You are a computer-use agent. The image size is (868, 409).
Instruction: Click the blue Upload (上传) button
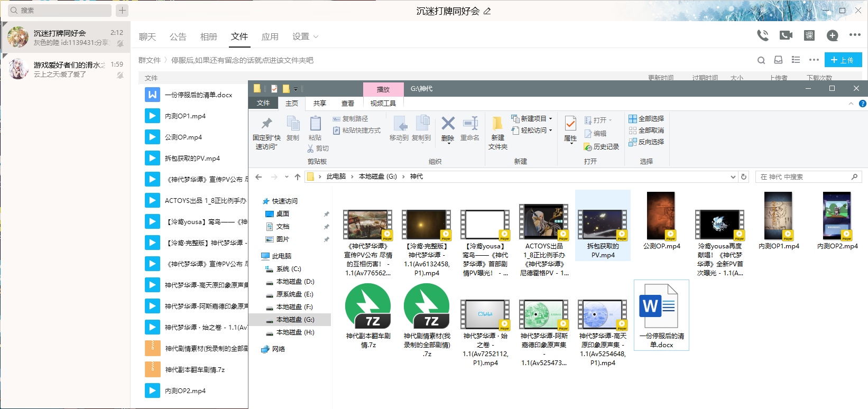pyautogui.click(x=843, y=60)
